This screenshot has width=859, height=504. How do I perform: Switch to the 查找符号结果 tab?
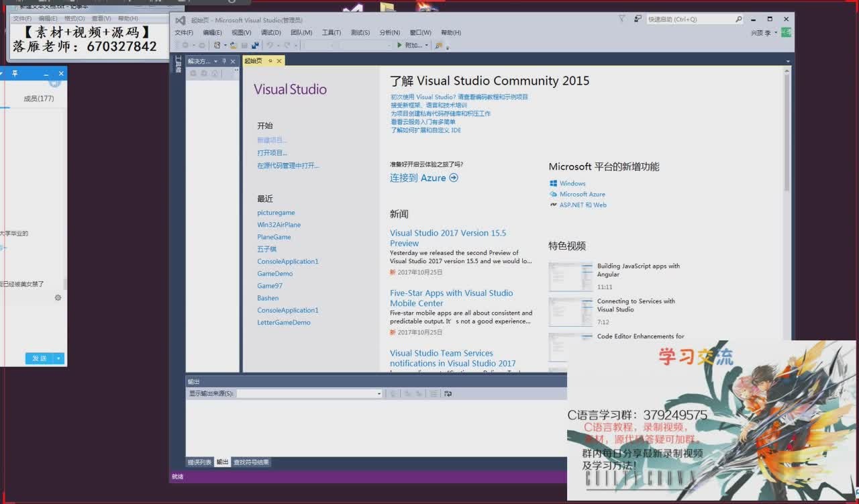pyautogui.click(x=252, y=462)
